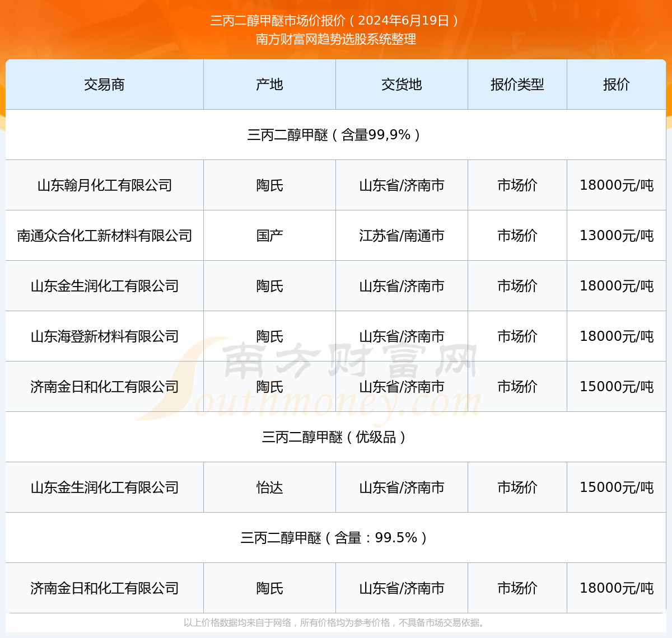Click 市场价 in the 山东海登新材料 row
The image size is (672, 638).
click(x=517, y=336)
